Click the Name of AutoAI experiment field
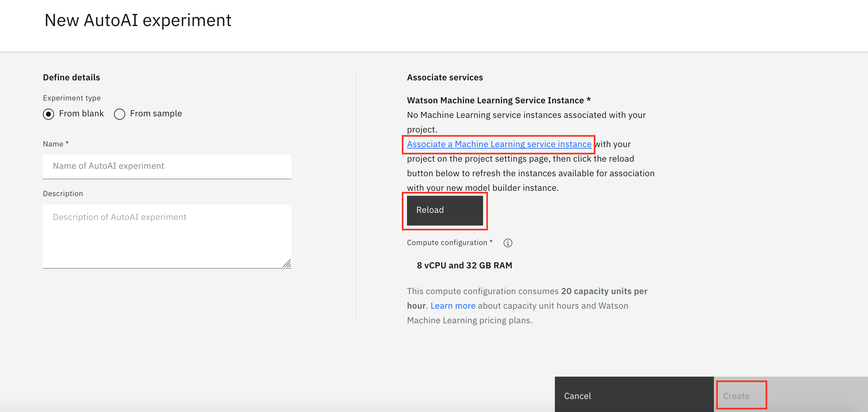This screenshot has width=868, height=412. pyautogui.click(x=167, y=166)
